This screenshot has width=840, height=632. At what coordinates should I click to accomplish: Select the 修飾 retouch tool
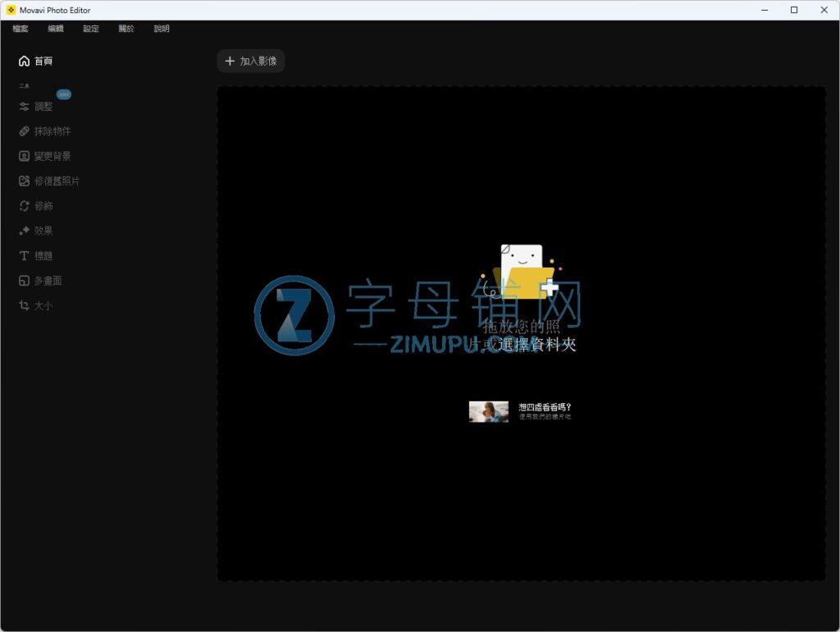[35, 206]
